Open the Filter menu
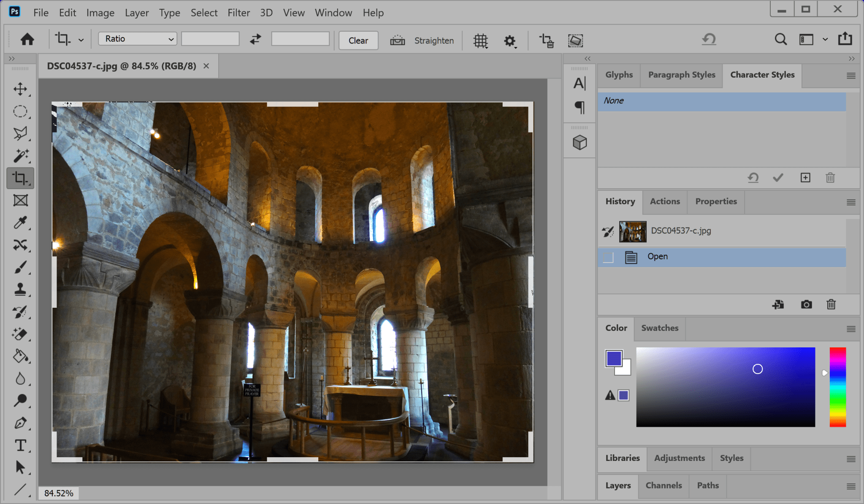 tap(238, 13)
